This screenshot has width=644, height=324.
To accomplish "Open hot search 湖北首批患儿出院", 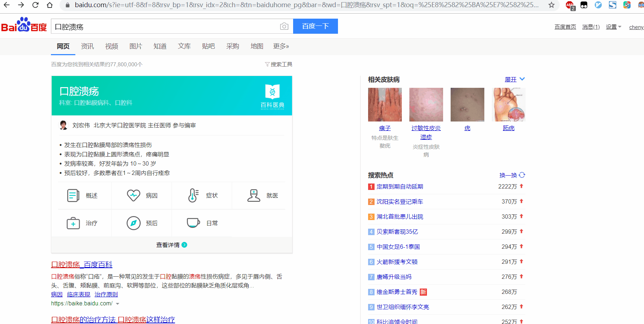I will click(x=400, y=216).
